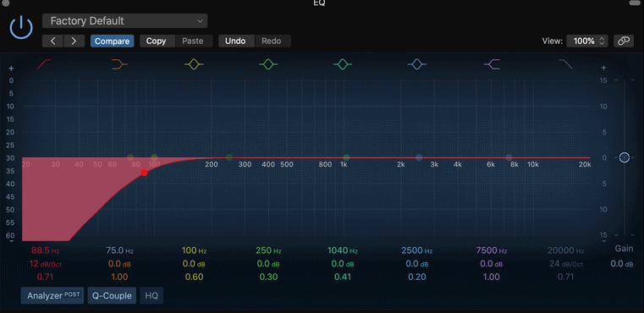Toggle the Analyzer POST button
Viewport: 644px width, 313px height.
[x=52, y=295]
